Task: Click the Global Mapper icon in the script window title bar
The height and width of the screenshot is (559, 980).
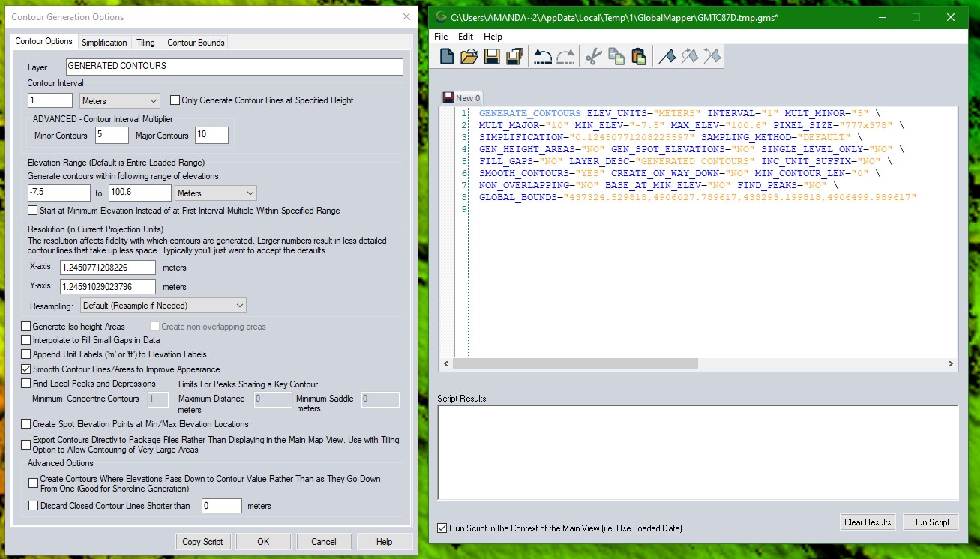Action: pos(441,17)
